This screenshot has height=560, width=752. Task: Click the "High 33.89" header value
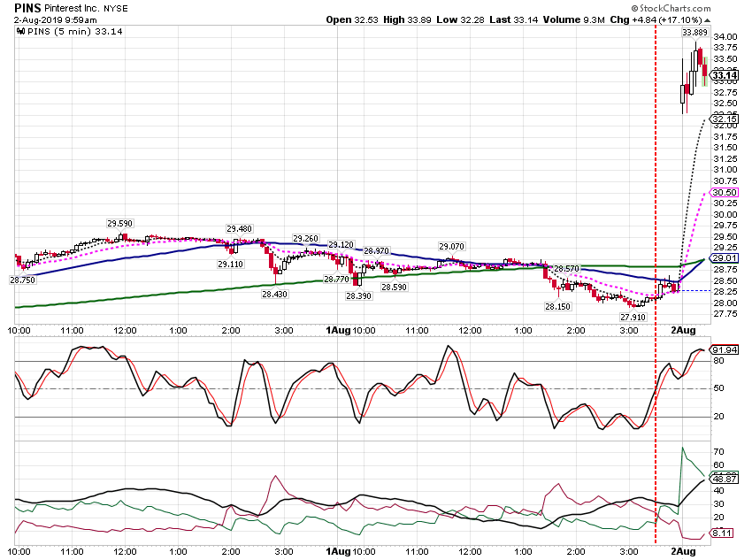click(407, 19)
